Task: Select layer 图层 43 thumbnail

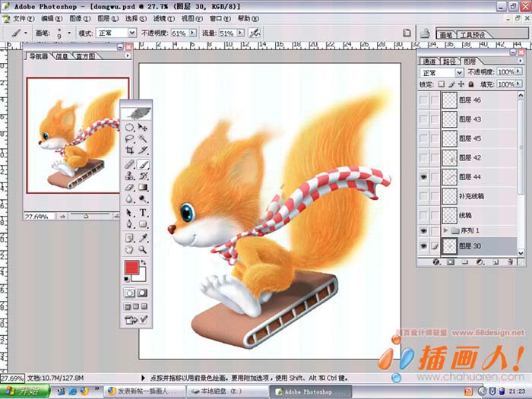Action: pyautogui.click(x=450, y=119)
